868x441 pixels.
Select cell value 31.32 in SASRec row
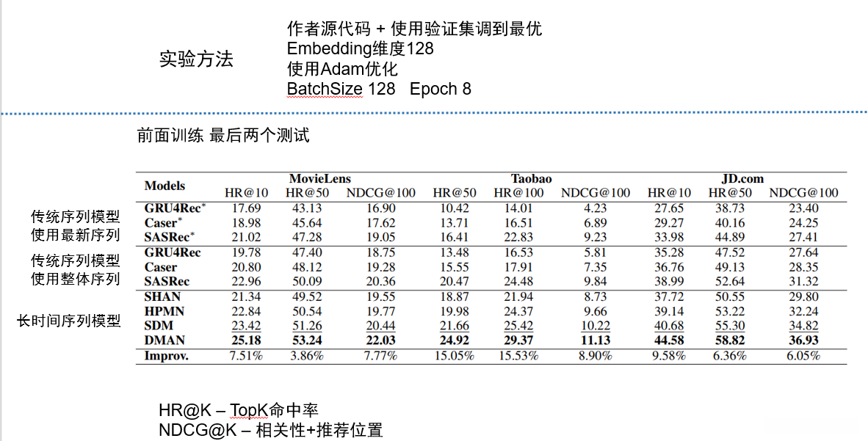[804, 281]
